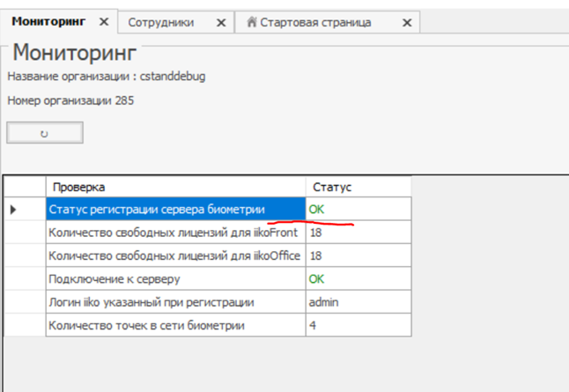This screenshot has width=569, height=392.
Task: Click the value 4 for biometric points
Action: coord(358,325)
